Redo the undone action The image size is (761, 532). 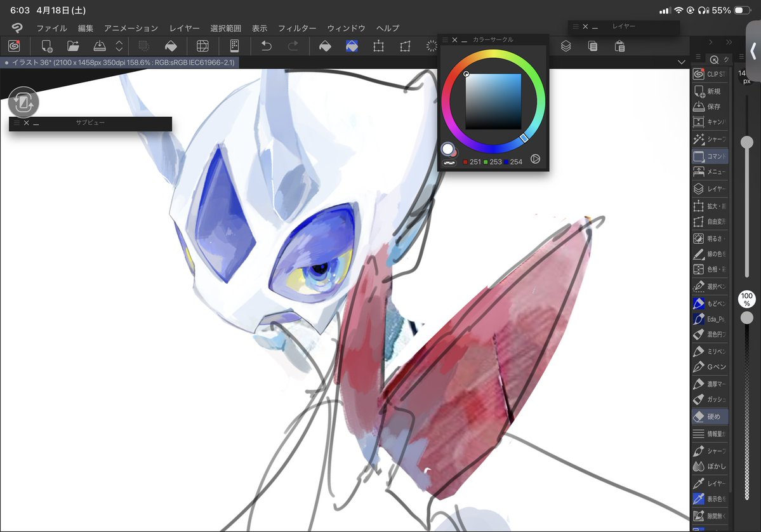click(x=293, y=46)
